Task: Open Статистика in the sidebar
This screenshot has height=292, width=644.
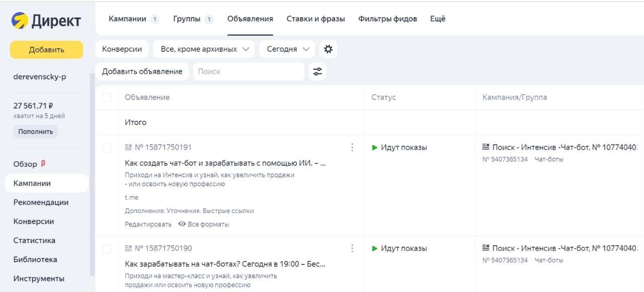Action: [x=34, y=241]
